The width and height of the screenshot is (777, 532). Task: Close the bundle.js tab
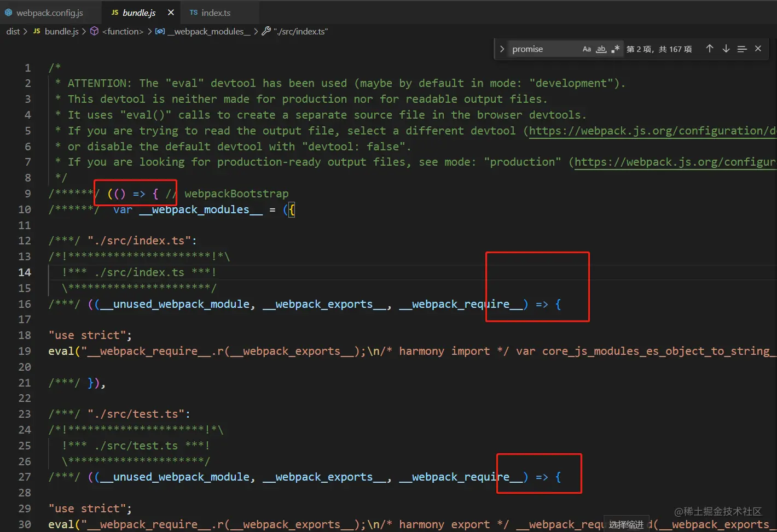click(171, 13)
